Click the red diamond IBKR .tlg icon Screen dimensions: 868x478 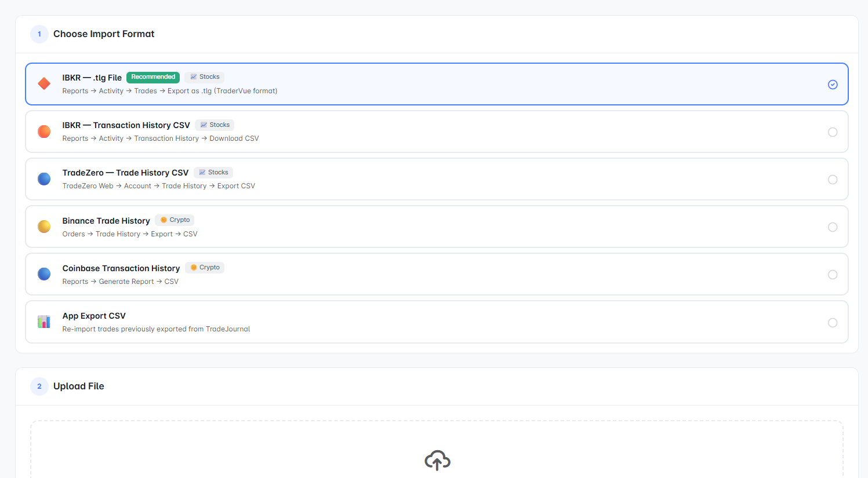44,84
